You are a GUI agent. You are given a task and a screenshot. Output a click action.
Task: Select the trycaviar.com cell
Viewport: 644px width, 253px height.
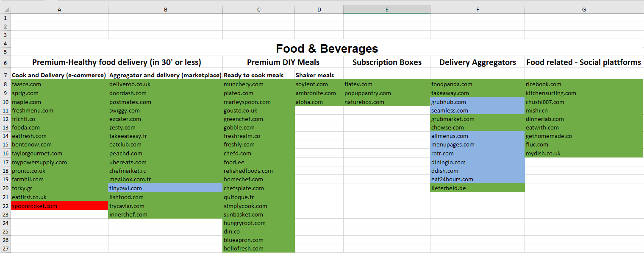(x=165, y=206)
